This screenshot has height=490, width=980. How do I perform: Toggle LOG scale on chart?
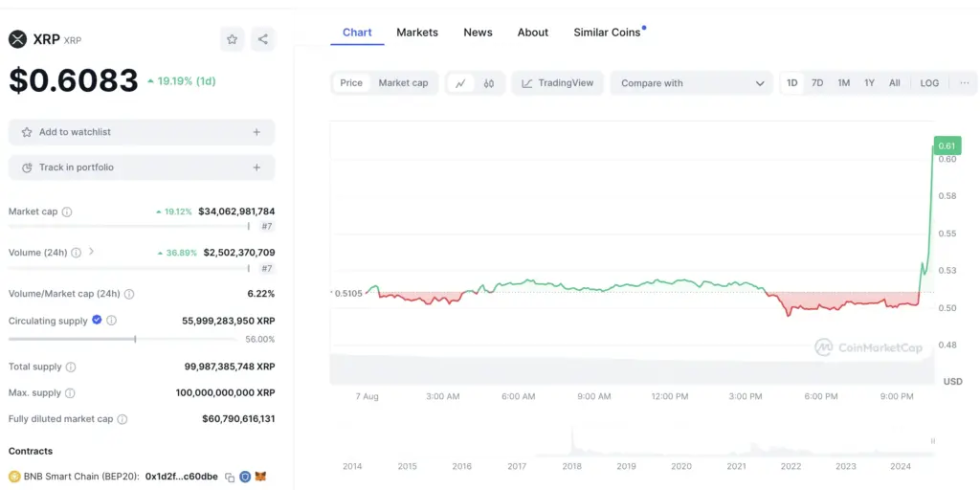click(929, 83)
